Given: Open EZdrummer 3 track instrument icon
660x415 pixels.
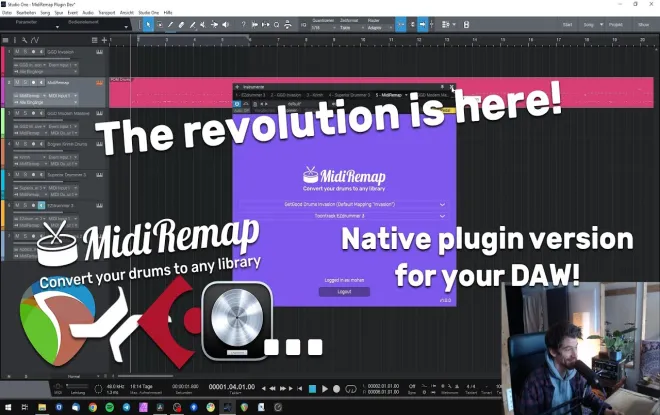Looking at the screenshot, I should click(99, 205).
